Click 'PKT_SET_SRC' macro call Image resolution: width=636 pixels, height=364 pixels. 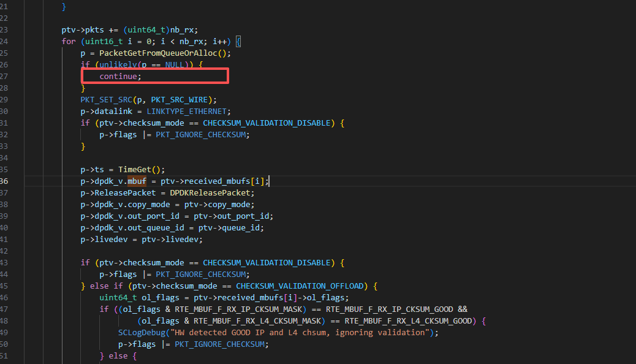106,100
